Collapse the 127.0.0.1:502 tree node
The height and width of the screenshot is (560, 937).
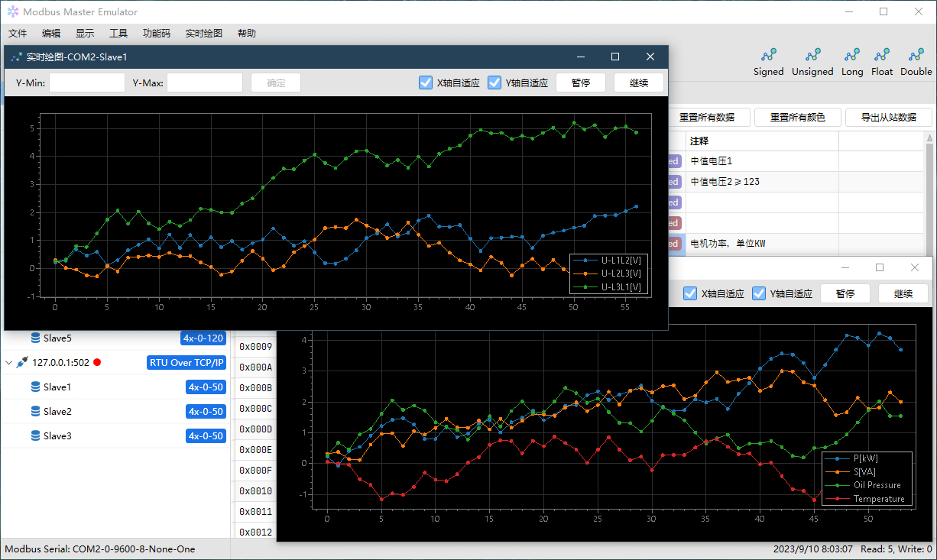(x=9, y=363)
